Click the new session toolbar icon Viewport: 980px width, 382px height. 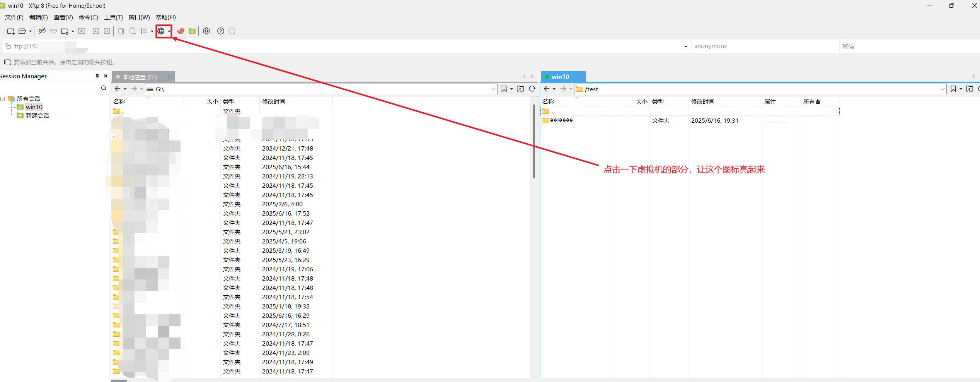point(10,31)
